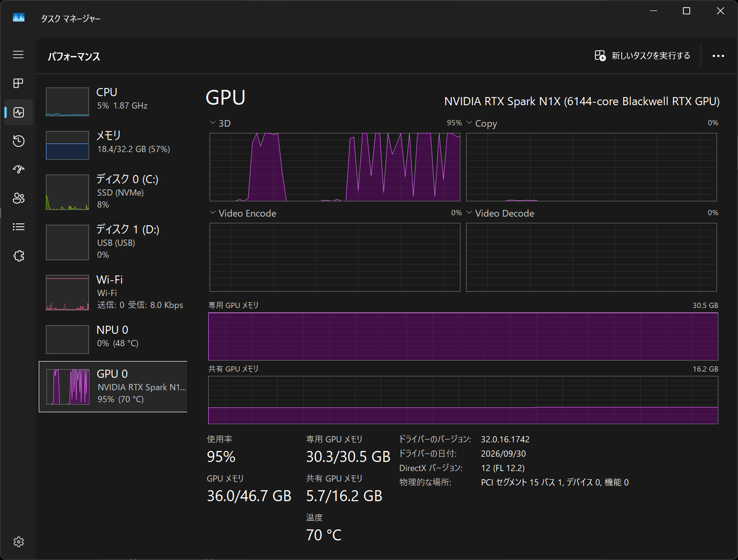Click the NVIDIA RTX Spark N1X GPU name

click(582, 101)
